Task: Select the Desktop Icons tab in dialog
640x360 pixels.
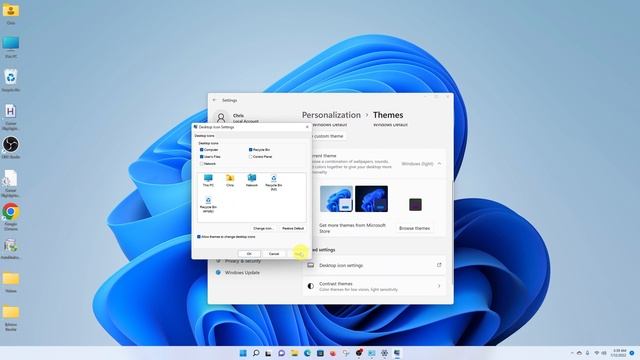Action: pyautogui.click(x=204, y=136)
